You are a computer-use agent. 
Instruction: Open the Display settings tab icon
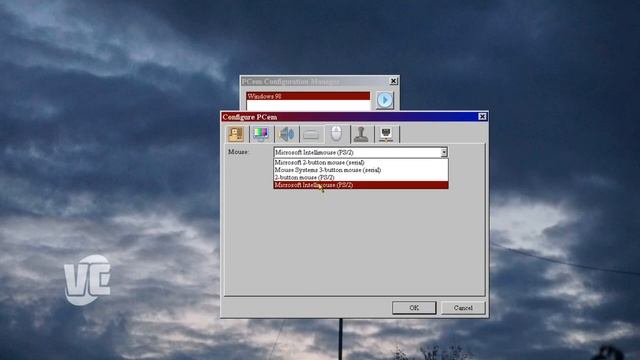click(261, 134)
